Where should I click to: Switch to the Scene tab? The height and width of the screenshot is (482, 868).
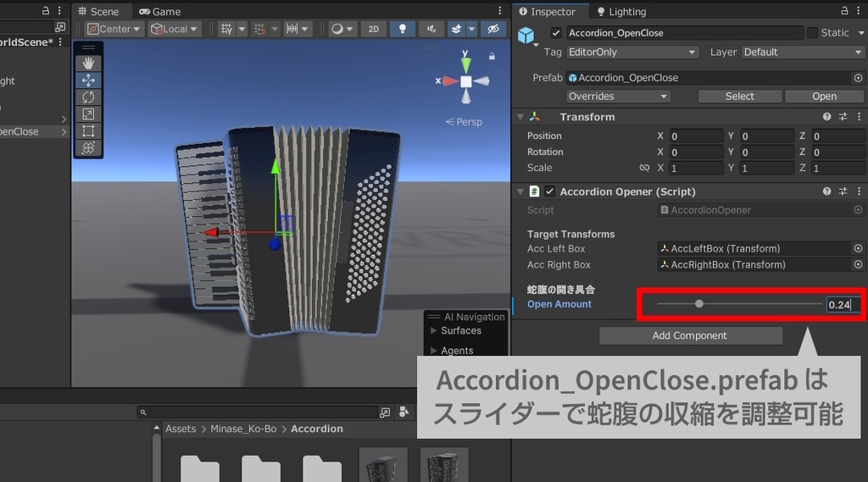click(x=98, y=11)
